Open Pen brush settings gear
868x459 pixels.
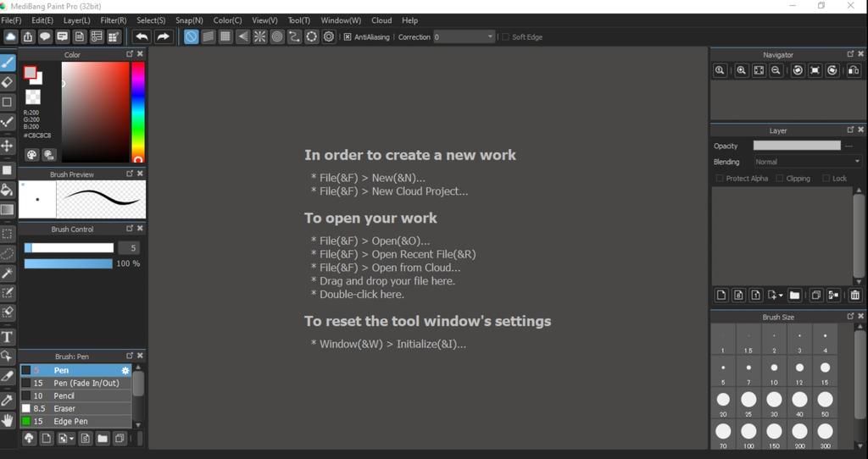coord(125,371)
